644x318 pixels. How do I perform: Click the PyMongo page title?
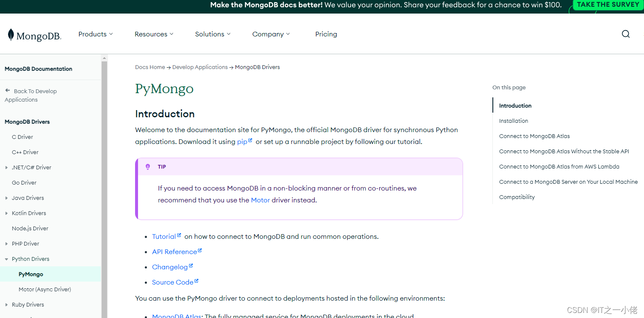tap(164, 89)
